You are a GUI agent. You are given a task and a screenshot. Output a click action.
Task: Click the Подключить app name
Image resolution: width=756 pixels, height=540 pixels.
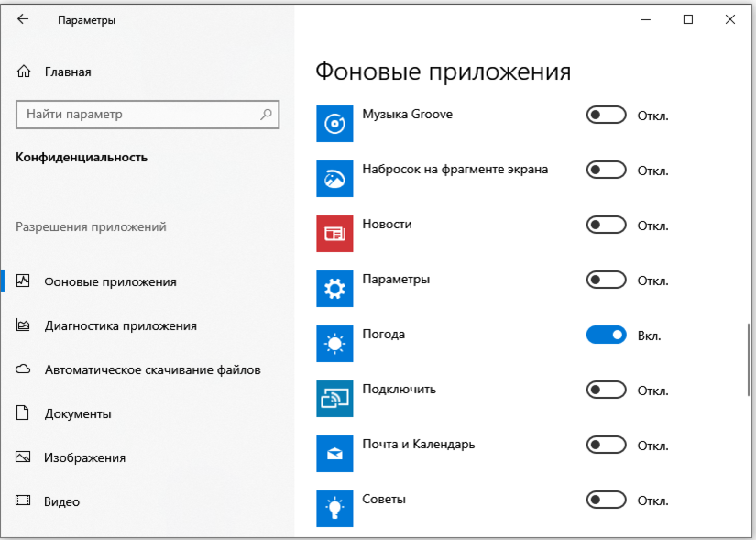point(399,390)
